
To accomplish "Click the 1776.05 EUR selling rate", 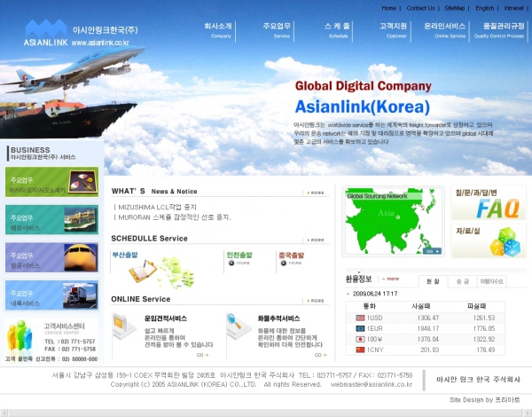I will pyautogui.click(x=484, y=328).
